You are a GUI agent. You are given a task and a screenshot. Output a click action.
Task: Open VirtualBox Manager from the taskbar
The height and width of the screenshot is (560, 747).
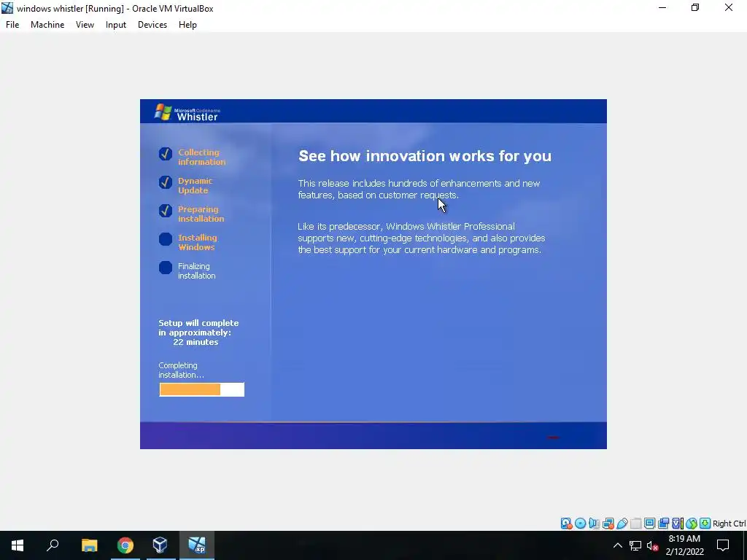160,545
